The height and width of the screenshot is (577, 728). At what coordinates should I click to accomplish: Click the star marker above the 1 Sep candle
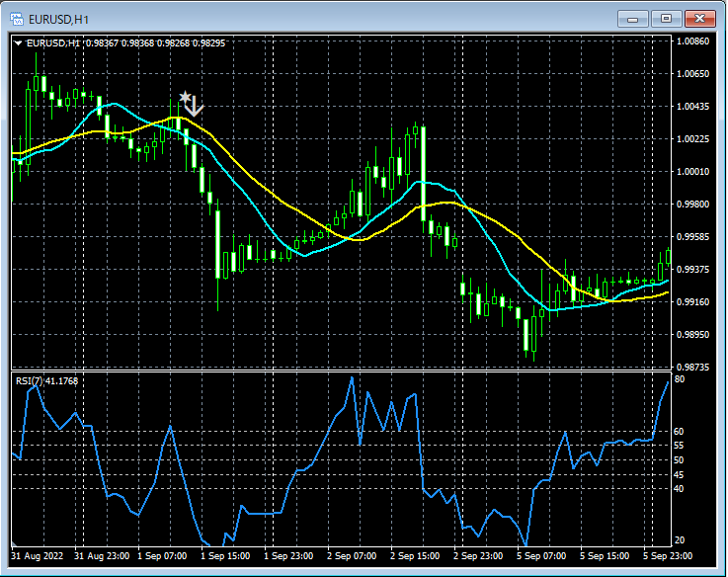[185, 97]
